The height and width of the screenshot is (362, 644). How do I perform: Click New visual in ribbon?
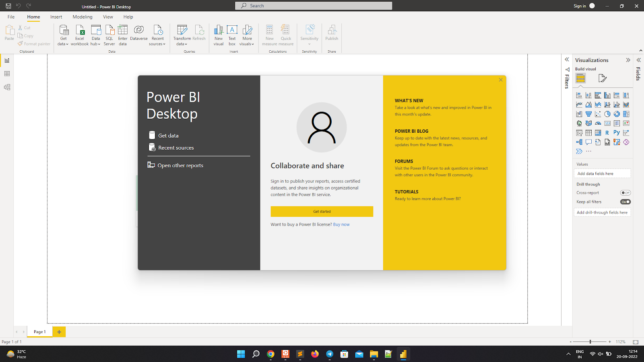tap(219, 35)
